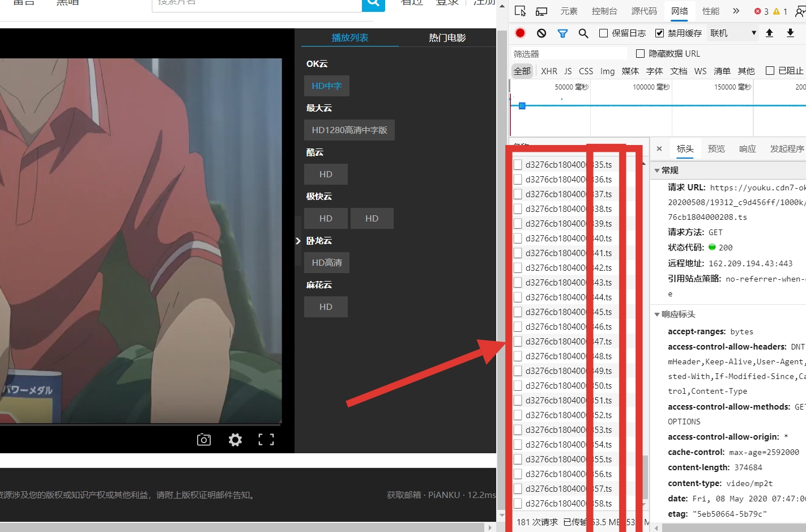Select the Headers tab of the request
This screenshot has width=806, height=532.
point(685,148)
